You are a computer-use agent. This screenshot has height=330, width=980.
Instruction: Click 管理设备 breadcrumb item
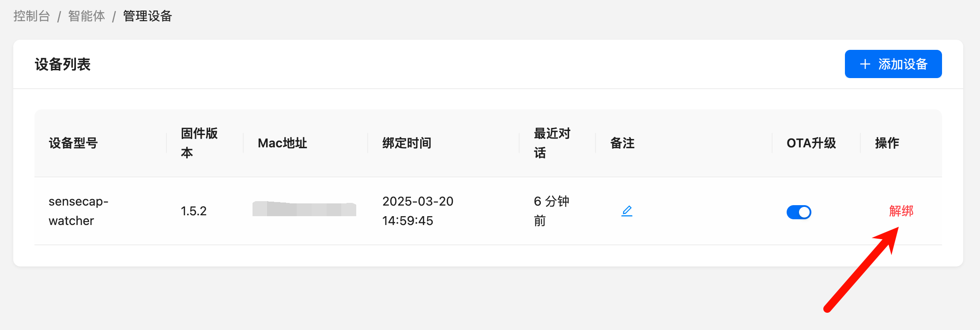click(x=147, y=16)
